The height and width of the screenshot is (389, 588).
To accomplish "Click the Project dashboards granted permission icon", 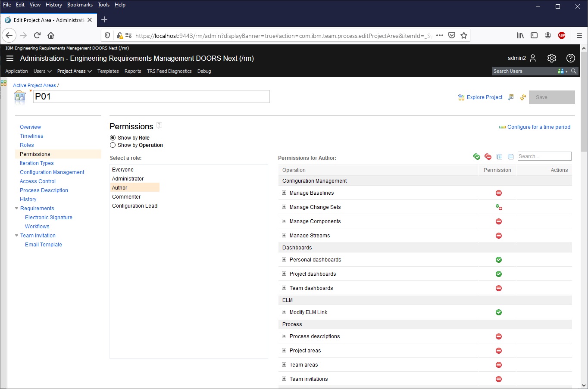I will pyautogui.click(x=499, y=274).
